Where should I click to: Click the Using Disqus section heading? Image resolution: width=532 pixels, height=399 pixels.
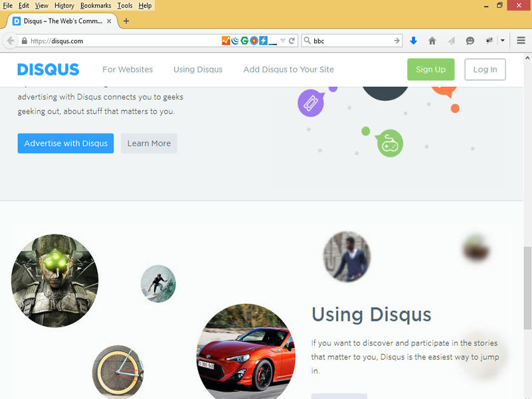[x=371, y=314]
